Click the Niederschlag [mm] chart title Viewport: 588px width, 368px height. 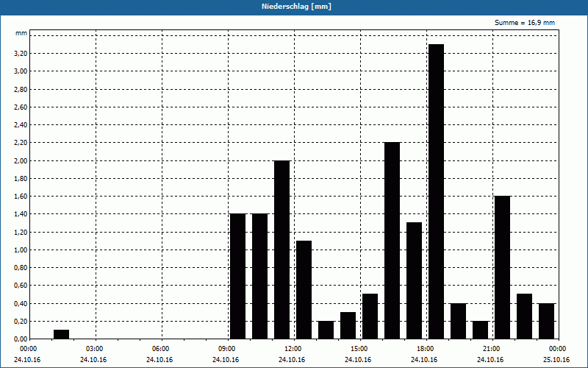(296, 7)
